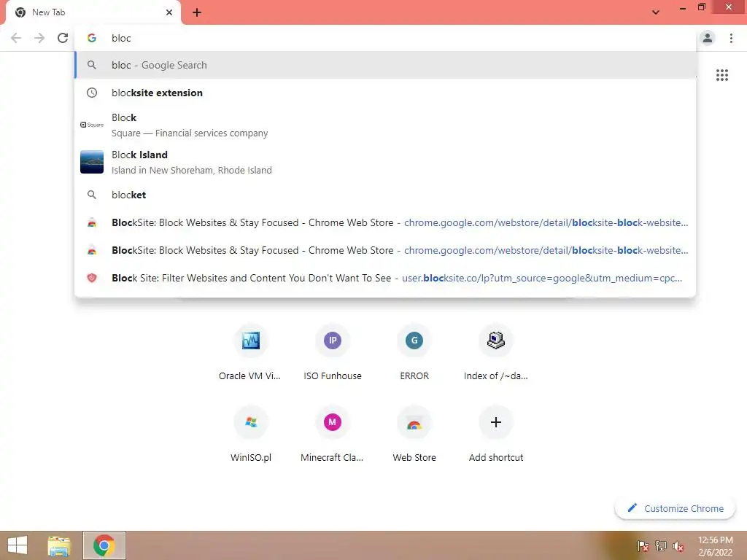Screen dimensions: 747x560
Task: Choose 'blocksite extension' history suggestion
Action: [x=385, y=93]
